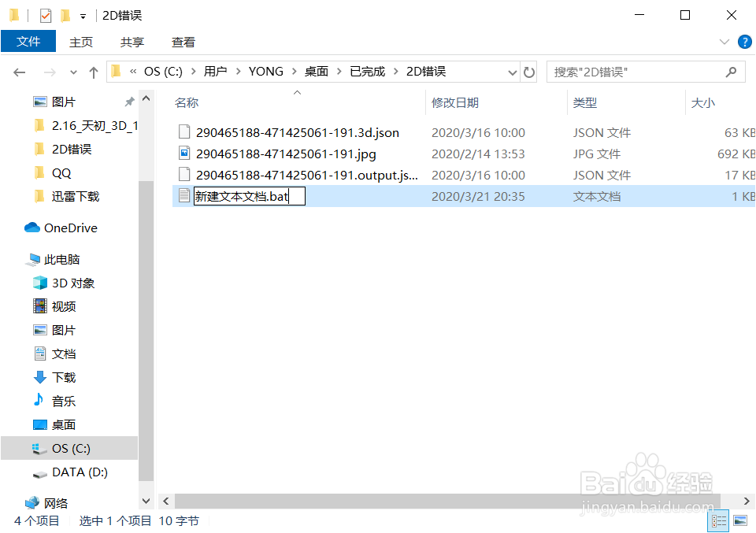Click 用户 in the address breadcrumb
The height and width of the screenshot is (533, 756).
pyautogui.click(x=215, y=72)
